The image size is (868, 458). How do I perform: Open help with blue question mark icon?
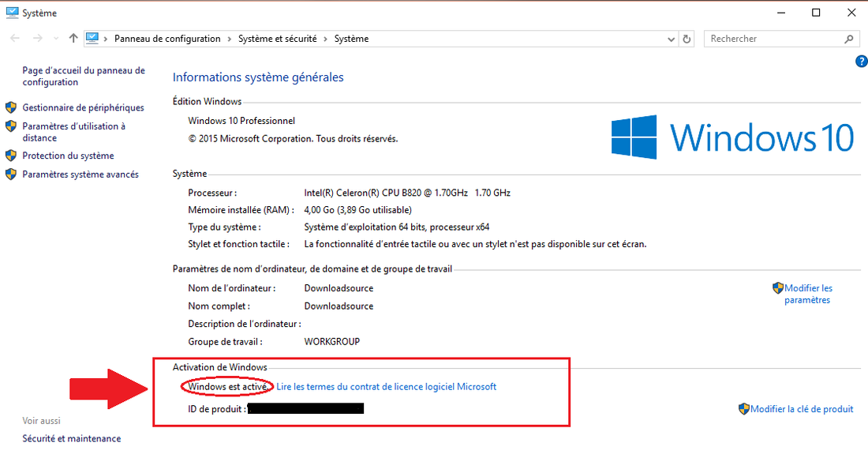(862, 62)
